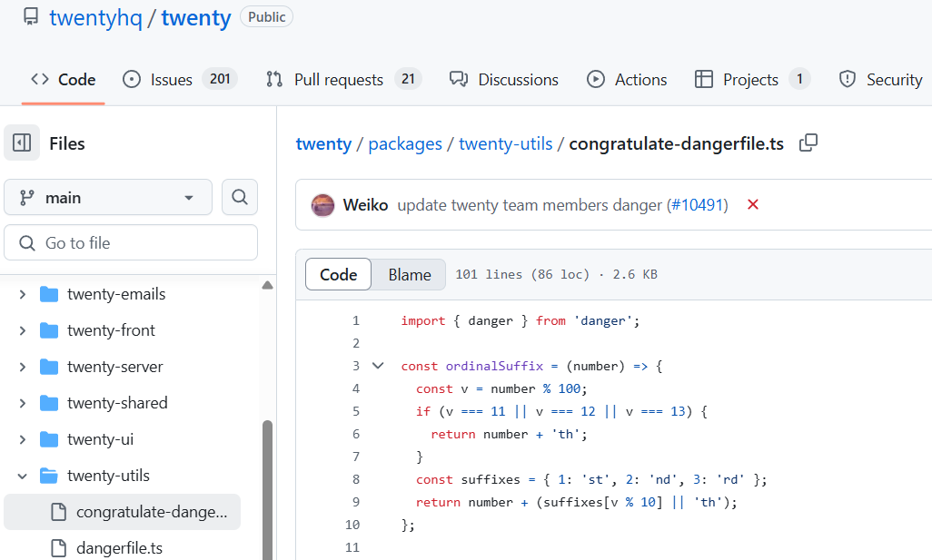Click the twenty breadcrumb link
The image size is (932, 560).
click(324, 143)
